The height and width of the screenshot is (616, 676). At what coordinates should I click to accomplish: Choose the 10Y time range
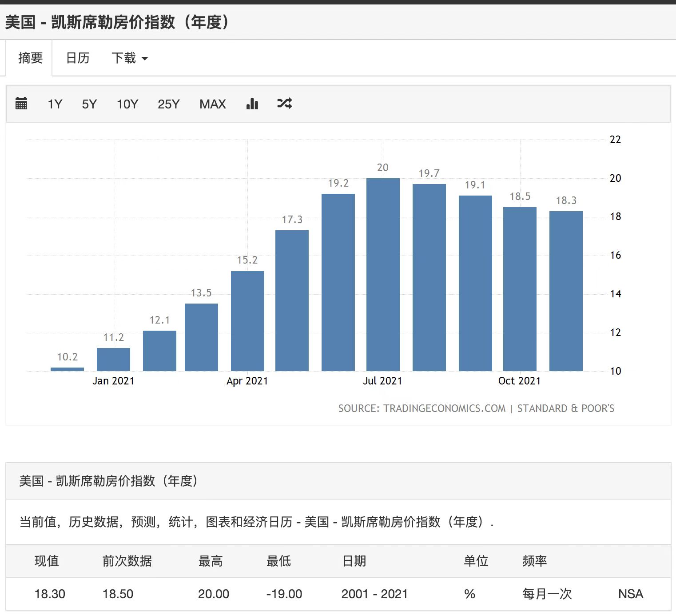click(x=127, y=104)
